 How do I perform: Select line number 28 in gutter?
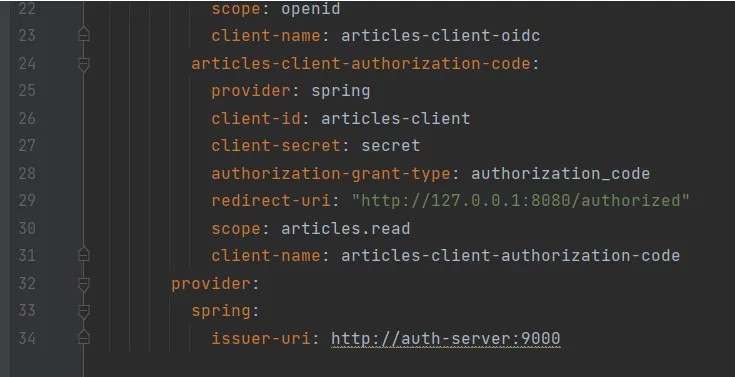click(x=27, y=173)
